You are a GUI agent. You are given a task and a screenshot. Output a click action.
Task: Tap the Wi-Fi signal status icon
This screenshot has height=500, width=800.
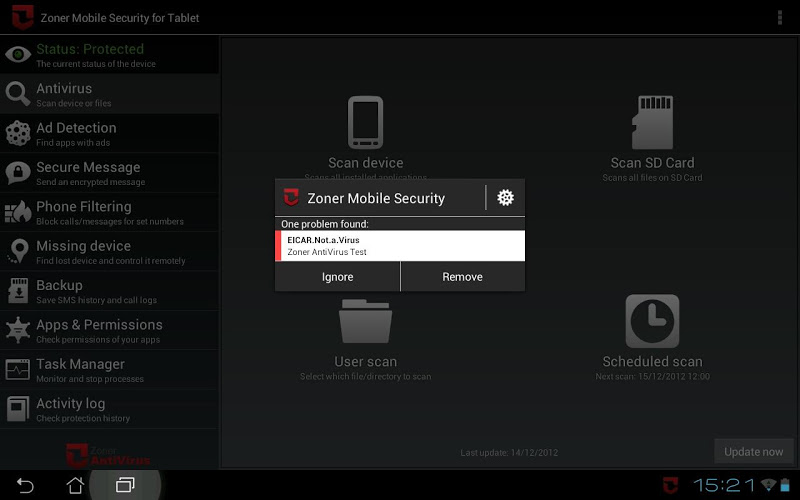[x=768, y=485]
